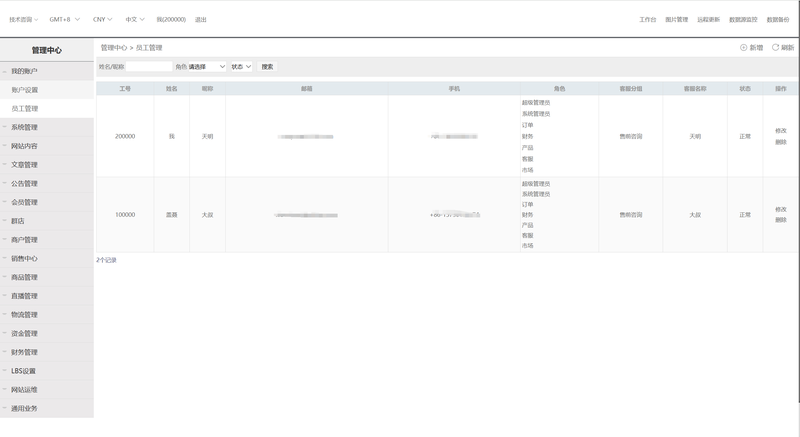The width and height of the screenshot is (800, 437).
Task: Click the 昵称 cell 天明
Action: point(207,137)
